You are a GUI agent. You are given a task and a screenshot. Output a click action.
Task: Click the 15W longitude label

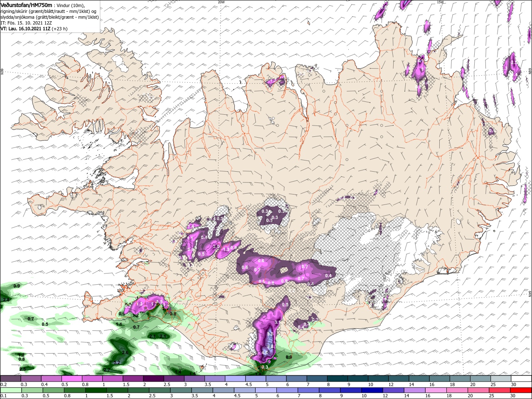(x=440, y=2)
